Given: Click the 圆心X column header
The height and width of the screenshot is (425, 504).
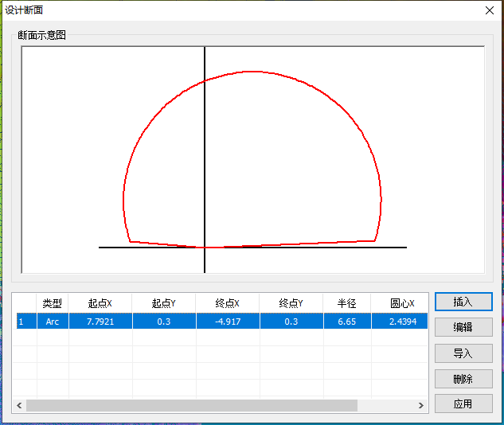Looking at the screenshot, I should point(400,303).
